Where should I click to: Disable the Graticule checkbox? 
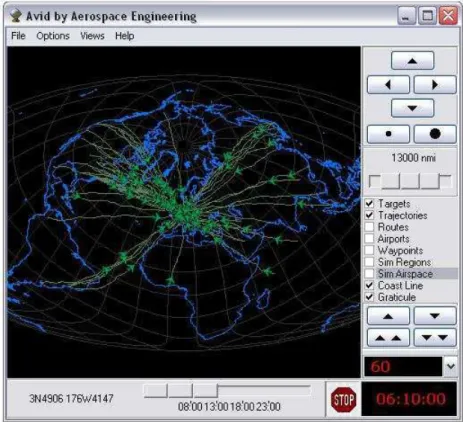click(x=369, y=297)
